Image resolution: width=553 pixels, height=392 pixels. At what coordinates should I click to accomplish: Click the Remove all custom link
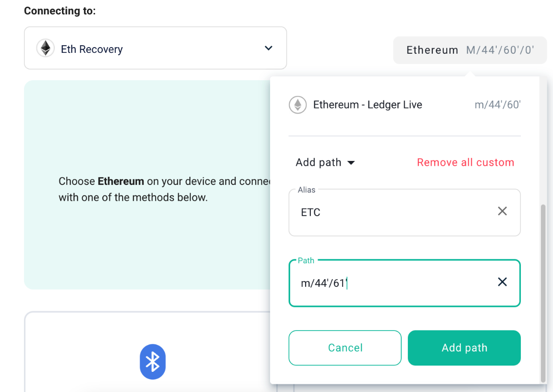(465, 162)
